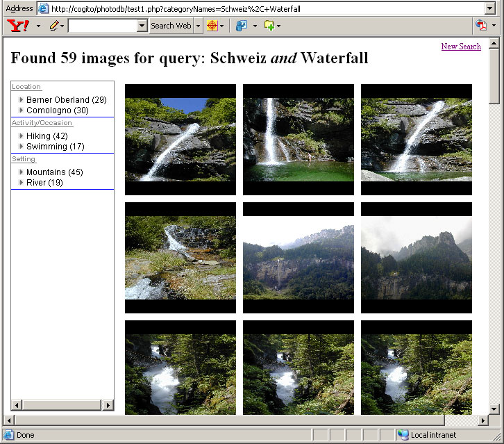Click the PDF converter icon at toolbar right
Image resolution: width=504 pixels, height=444 pixels.
click(481, 25)
